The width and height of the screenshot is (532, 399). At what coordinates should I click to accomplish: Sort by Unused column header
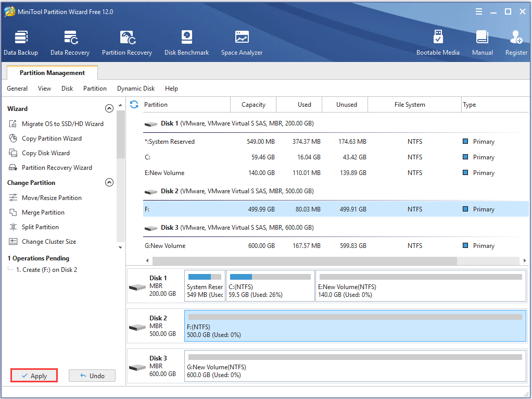click(345, 105)
